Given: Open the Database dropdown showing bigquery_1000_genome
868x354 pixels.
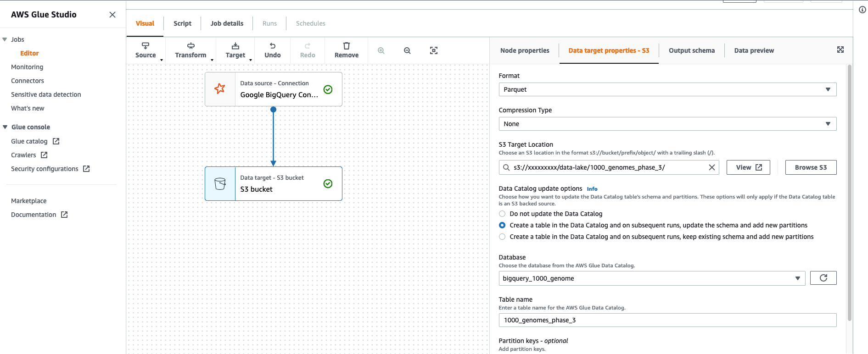Looking at the screenshot, I should click(652, 278).
